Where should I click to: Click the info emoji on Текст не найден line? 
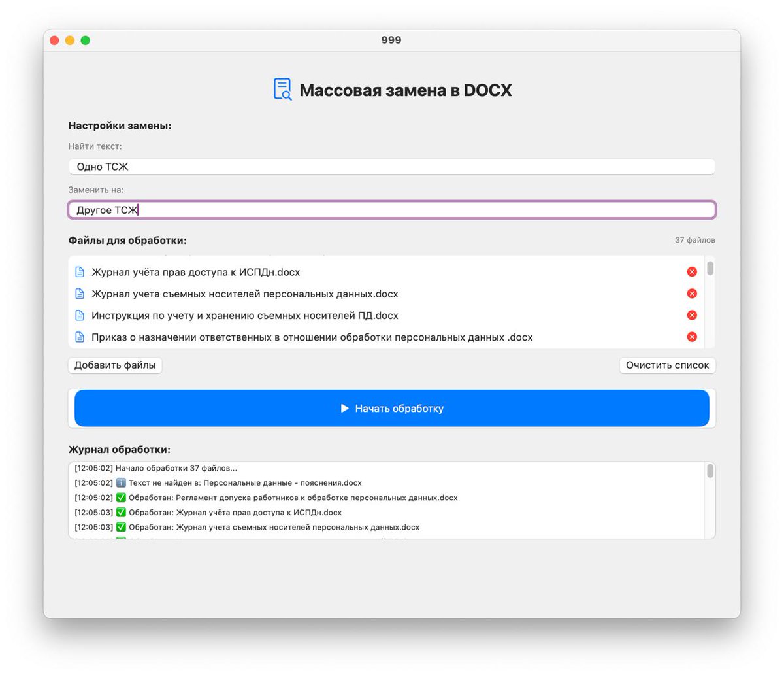coord(121,483)
